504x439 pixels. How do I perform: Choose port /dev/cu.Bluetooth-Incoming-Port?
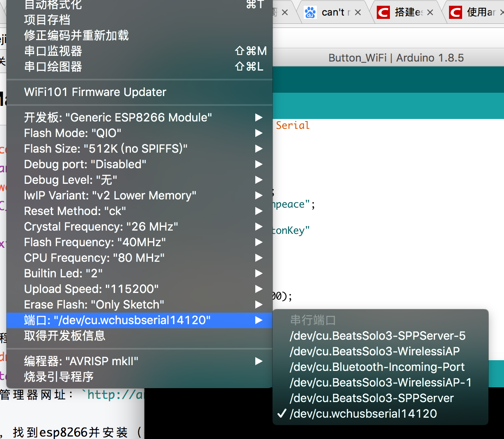[x=380, y=367]
